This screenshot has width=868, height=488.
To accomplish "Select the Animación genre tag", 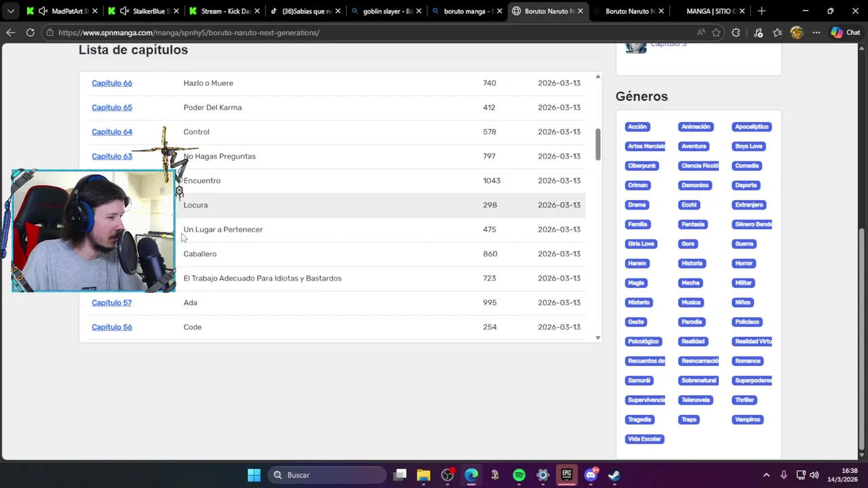I will pos(696,127).
